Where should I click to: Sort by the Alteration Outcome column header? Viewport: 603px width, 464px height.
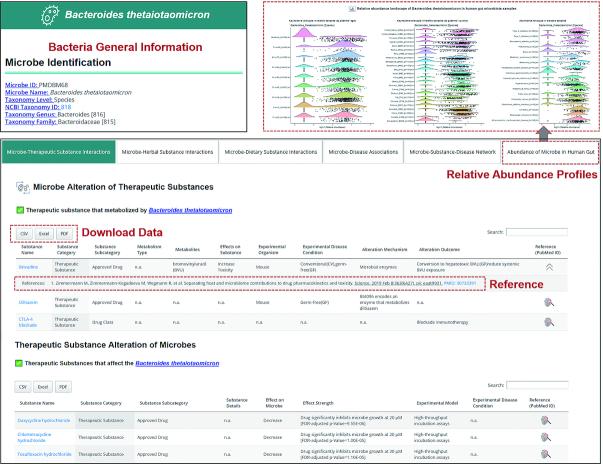[x=439, y=249]
